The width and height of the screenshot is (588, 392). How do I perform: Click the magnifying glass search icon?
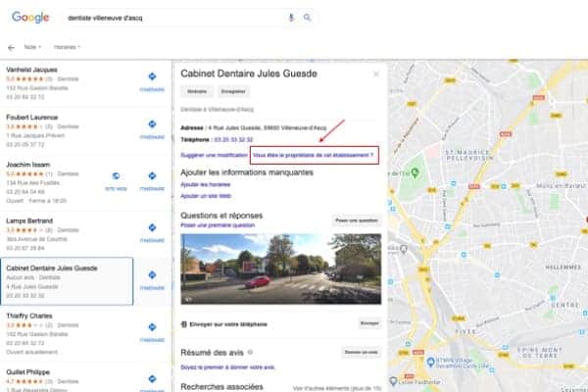click(307, 18)
